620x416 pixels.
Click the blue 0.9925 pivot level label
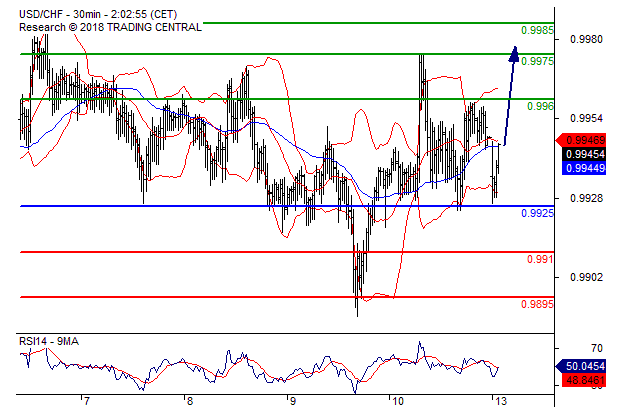pos(537,213)
